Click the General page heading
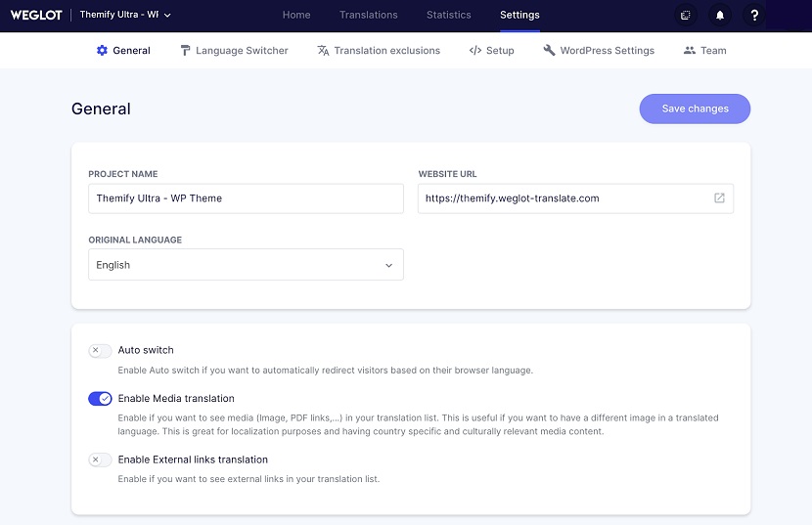812x525 pixels. point(101,109)
